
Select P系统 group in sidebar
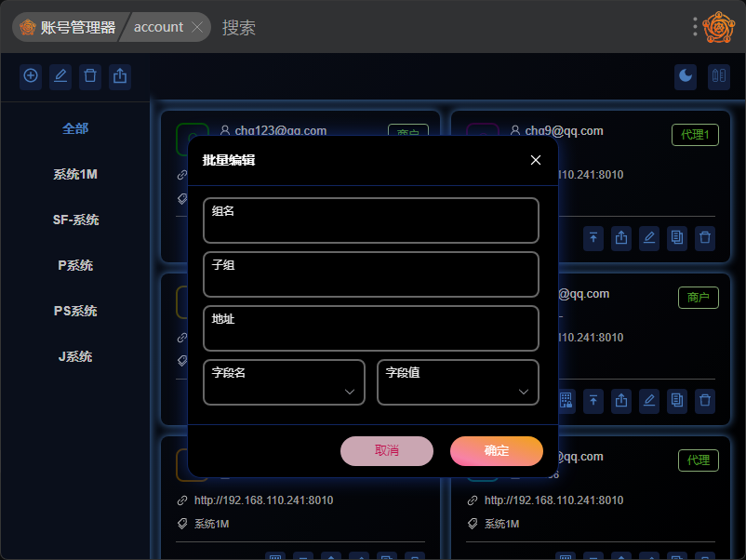coord(75,265)
